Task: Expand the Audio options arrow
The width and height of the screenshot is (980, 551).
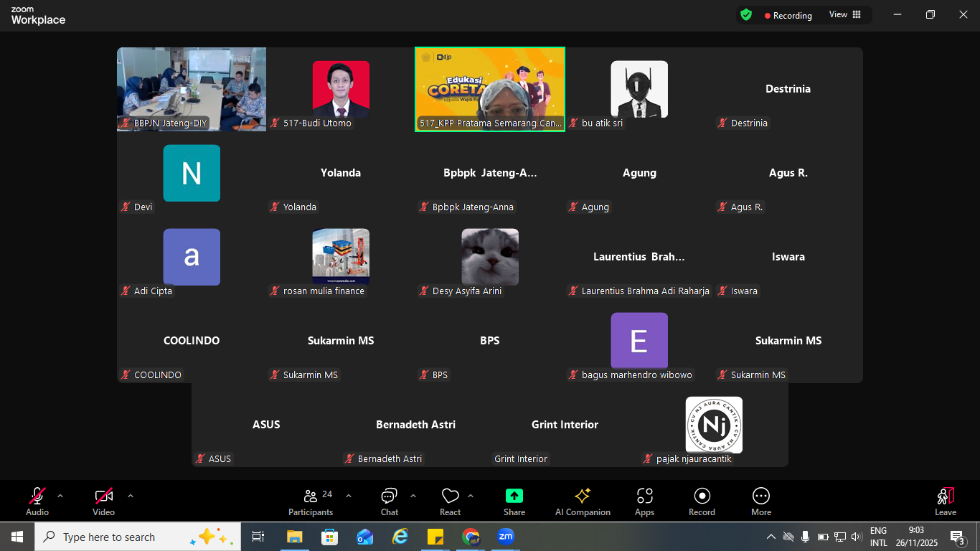Action: [60, 496]
